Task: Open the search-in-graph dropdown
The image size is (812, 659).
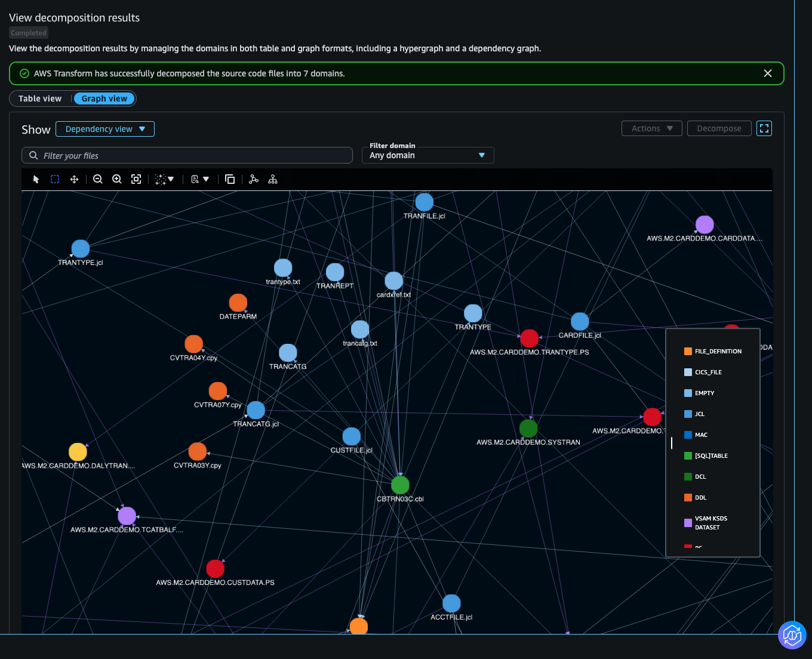Action: [200, 179]
